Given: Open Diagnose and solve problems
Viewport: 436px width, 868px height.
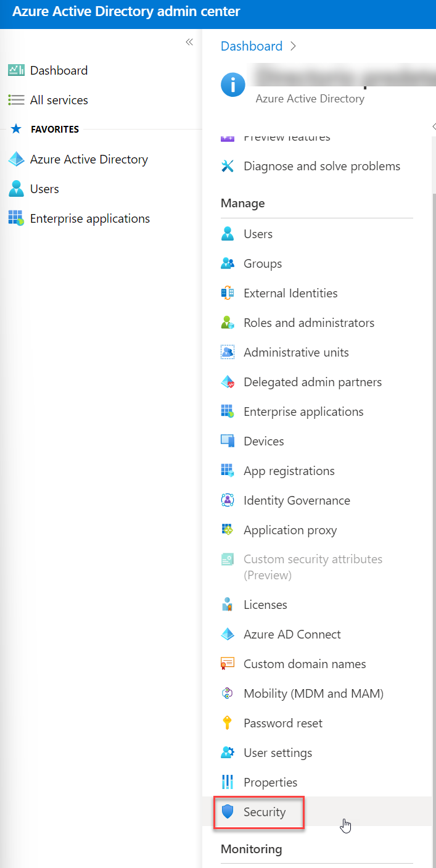Looking at the screenshot, I should [321, 166].
